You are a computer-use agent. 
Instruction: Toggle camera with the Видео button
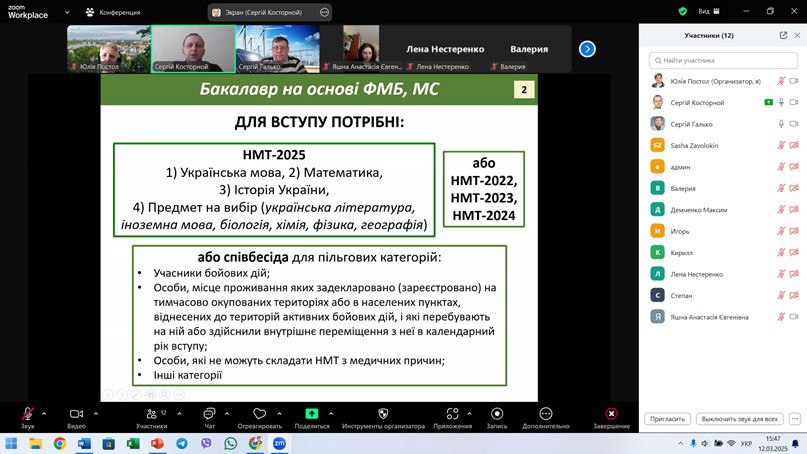76,417
